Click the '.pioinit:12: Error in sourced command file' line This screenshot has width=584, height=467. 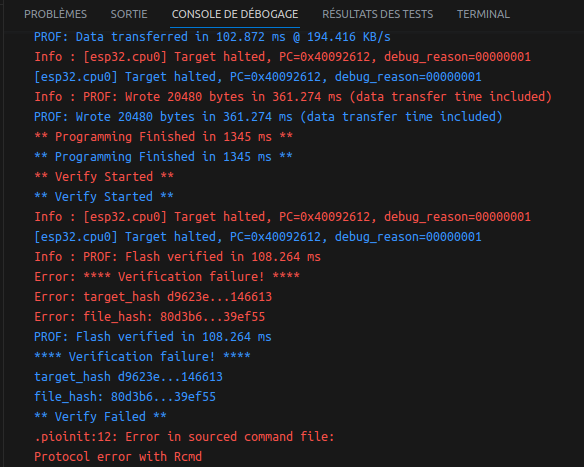[x=184, y=437]
